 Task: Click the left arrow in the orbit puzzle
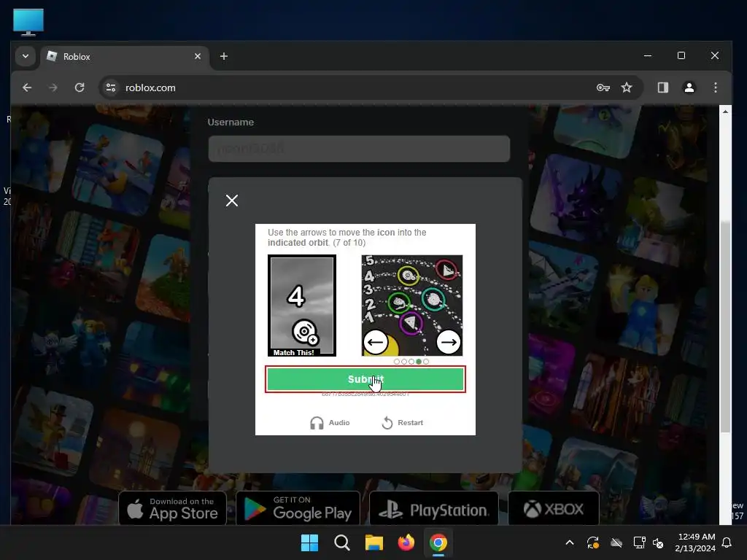pyautogui.click(x=376, y=342)
